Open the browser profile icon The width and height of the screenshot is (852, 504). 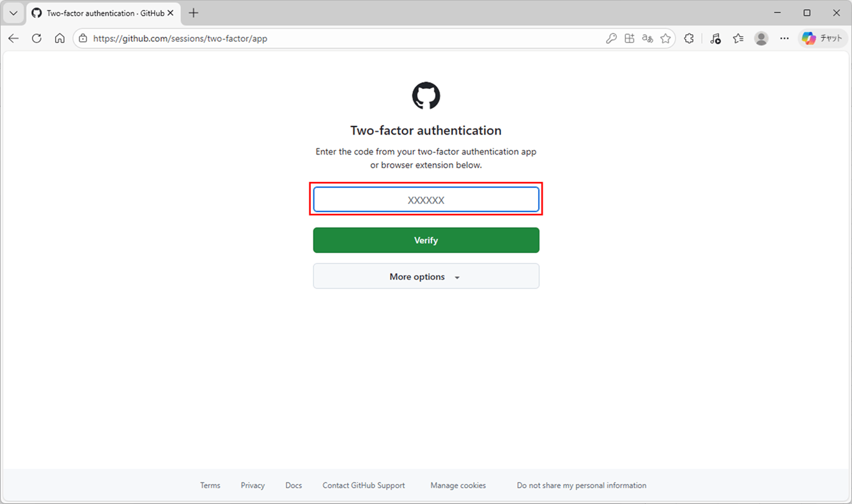pos(761,38)
